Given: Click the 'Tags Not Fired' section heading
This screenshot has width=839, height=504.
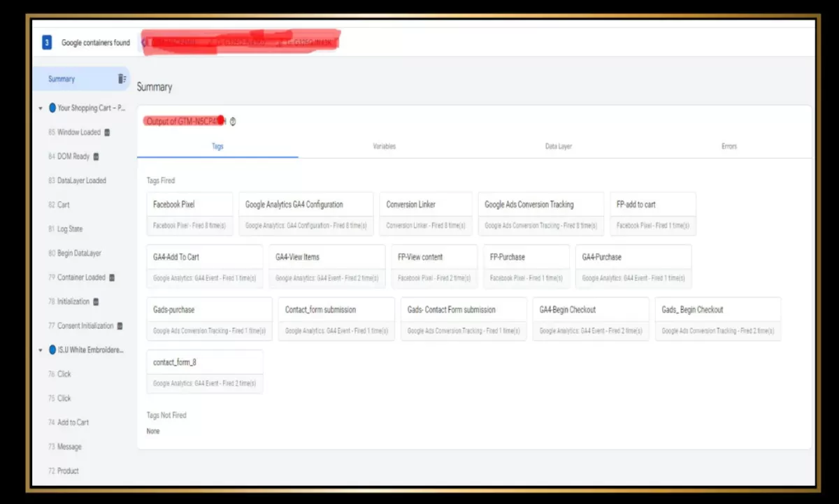Looking at the screenshot, I should (166, 415).
